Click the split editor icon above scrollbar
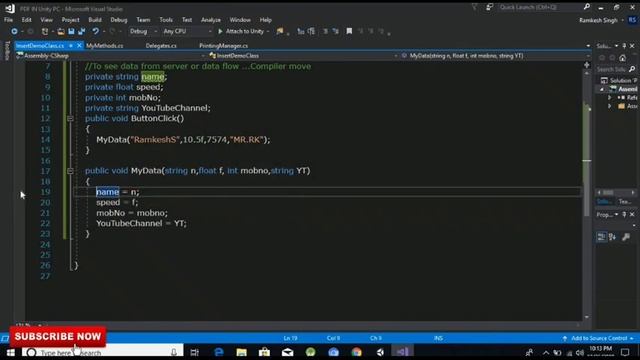The height and width of the screenshot is (360, 640). (x=587, y=65)
